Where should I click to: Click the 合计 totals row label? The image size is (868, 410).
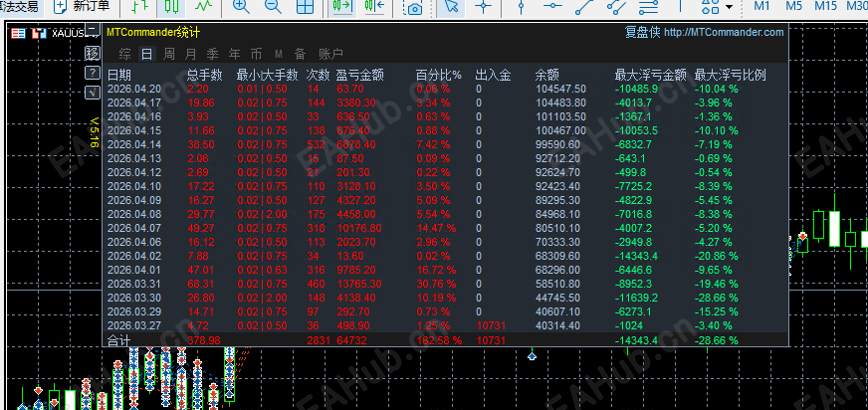pyautogui.click(x=118, y=340)
